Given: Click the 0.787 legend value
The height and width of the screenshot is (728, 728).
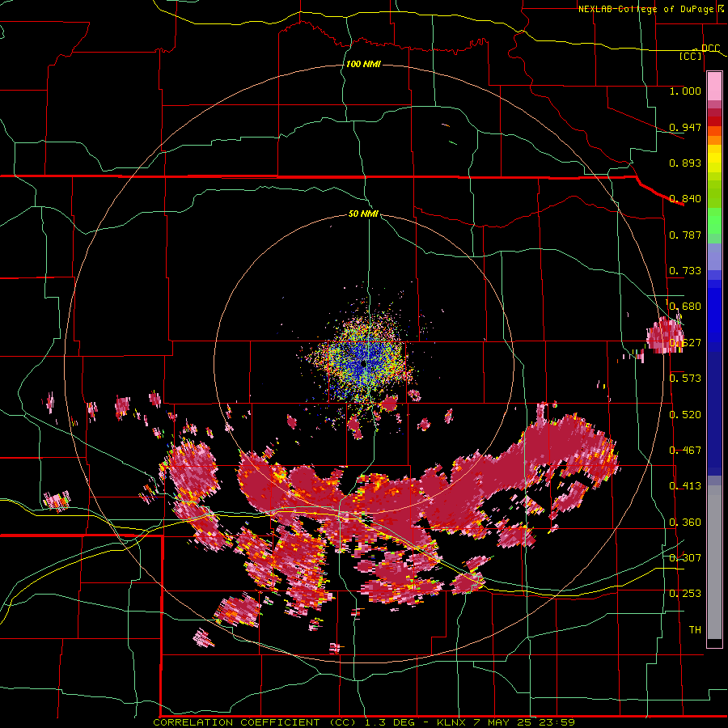Looking at the screenshot, I should (x=685, y=235).
